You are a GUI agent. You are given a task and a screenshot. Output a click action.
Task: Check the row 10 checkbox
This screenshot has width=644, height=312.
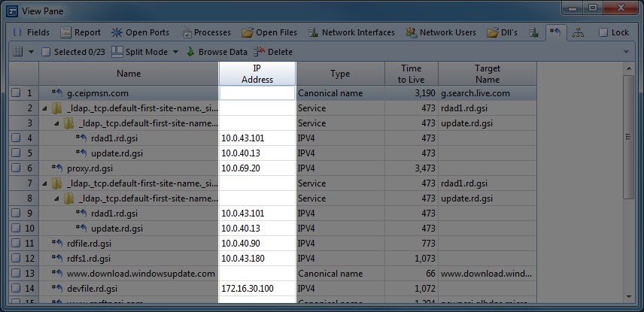pos(16,229)
